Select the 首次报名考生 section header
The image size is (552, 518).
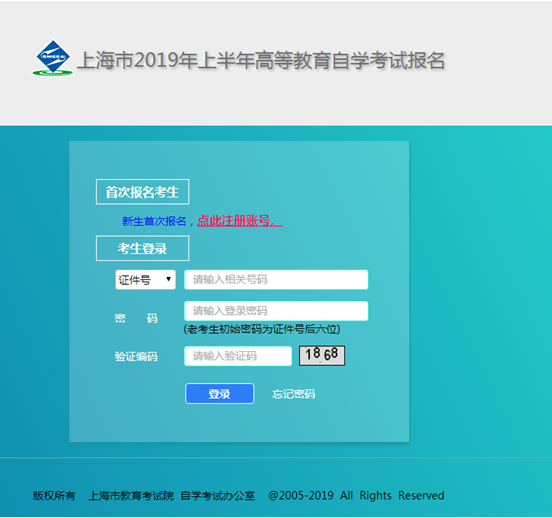click(x=143, y=192)
